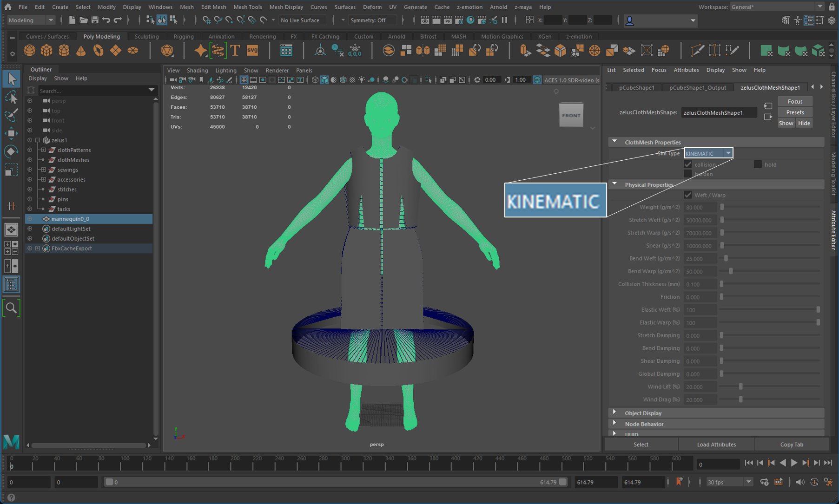Switch to the pCubeShape1_Output tab
This screenshot has height=504, width=839.
click(x=697, y=87)
